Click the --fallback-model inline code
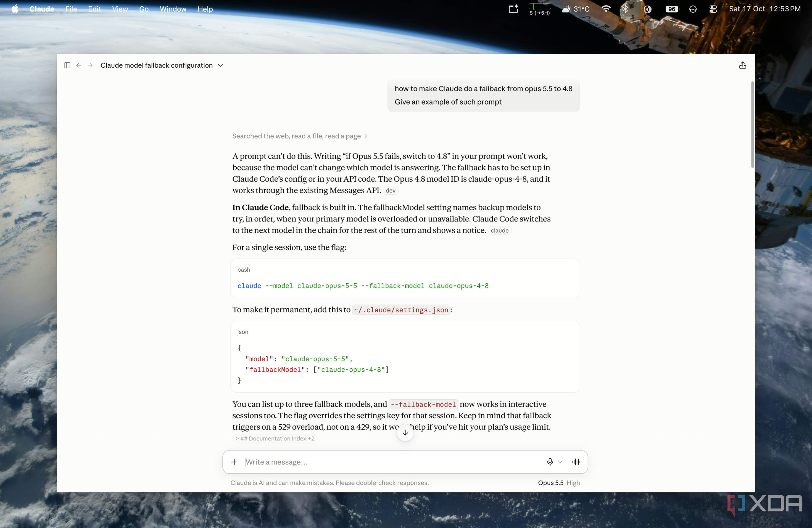 click(423, 404)
